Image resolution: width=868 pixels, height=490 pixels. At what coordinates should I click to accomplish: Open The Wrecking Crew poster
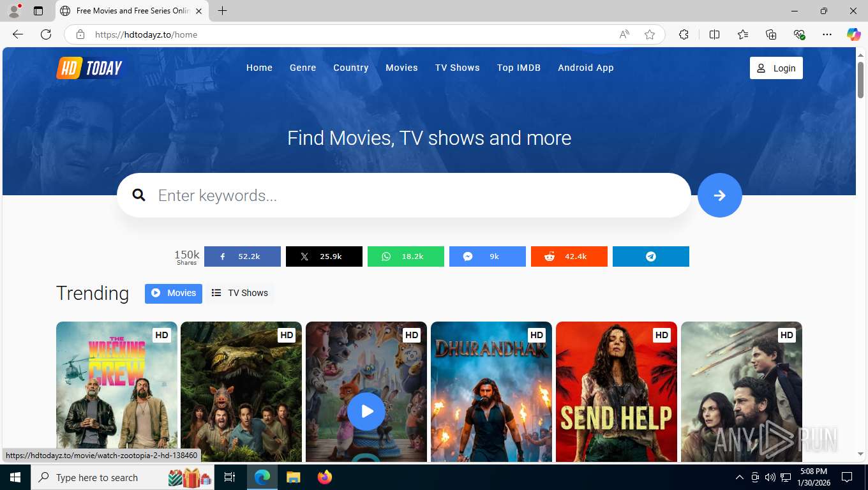click(x=117, y=391)
